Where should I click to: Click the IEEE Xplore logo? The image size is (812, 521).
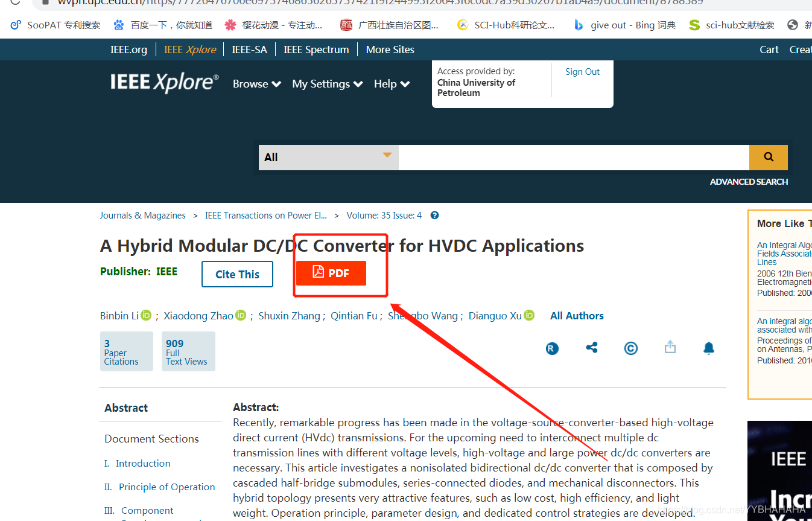tap(164, 83)
